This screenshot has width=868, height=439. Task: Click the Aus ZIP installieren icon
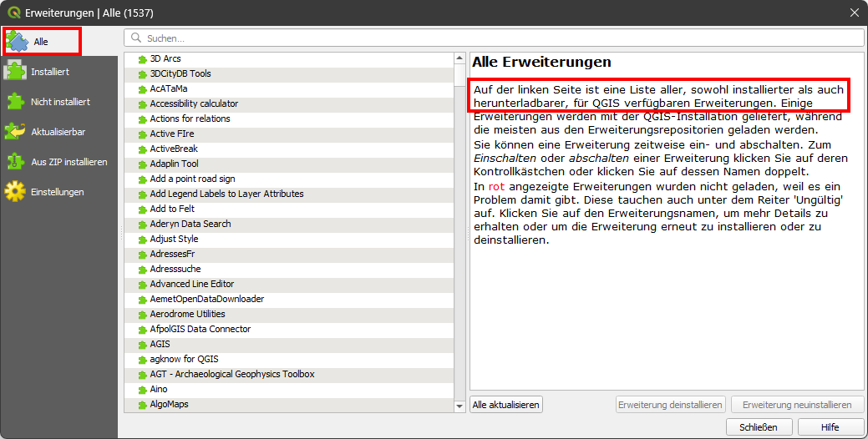click(x=15, y=161)
